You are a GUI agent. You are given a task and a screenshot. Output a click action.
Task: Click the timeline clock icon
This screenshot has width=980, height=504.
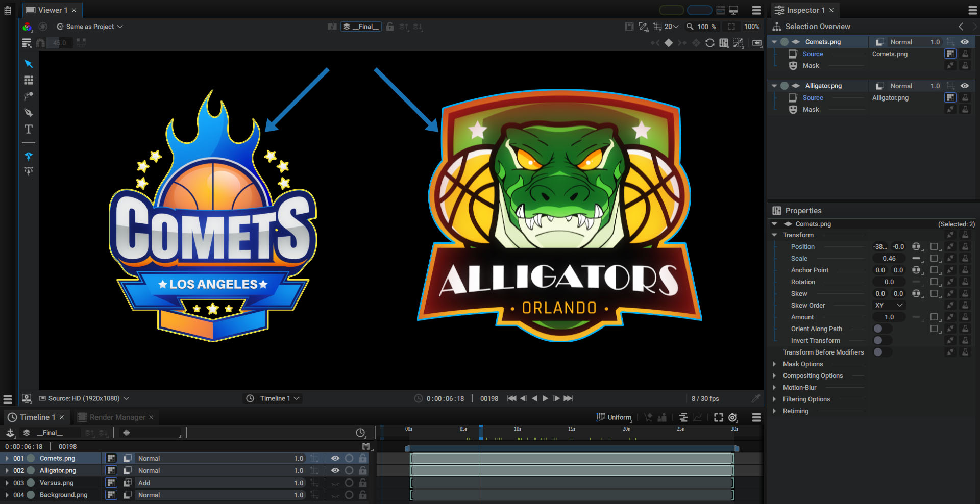point(360,433)
